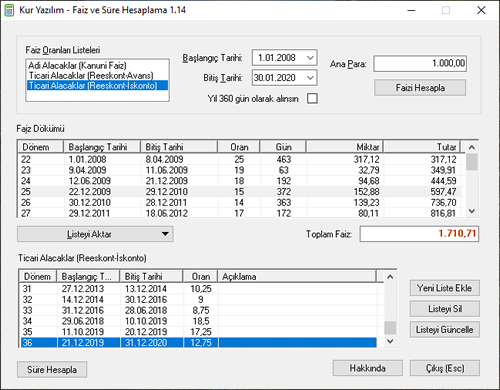Select 'Adi Alacaklar (Kanuni Faiz)' list item
This screenshot has width=500, height=390.
click(97, 65)
